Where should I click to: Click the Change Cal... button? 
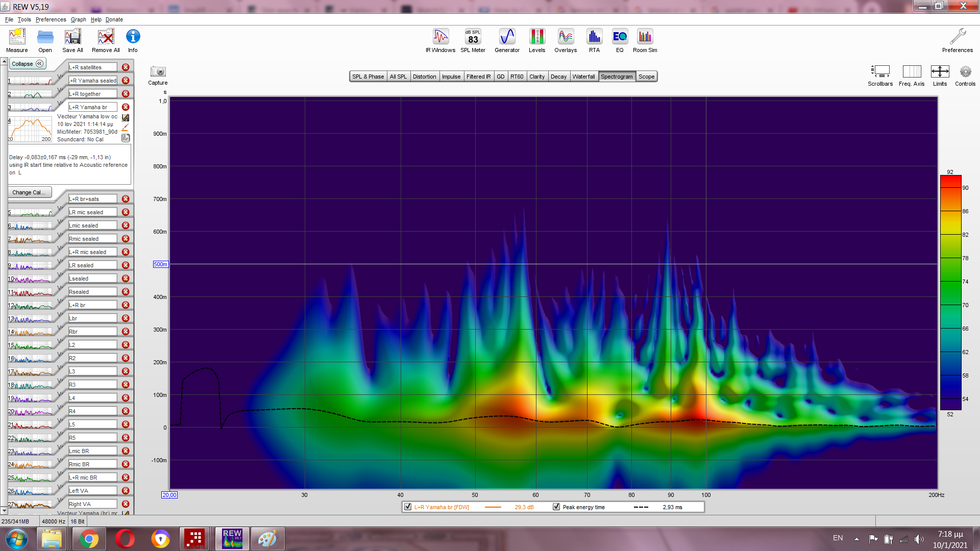click(29, 192)
